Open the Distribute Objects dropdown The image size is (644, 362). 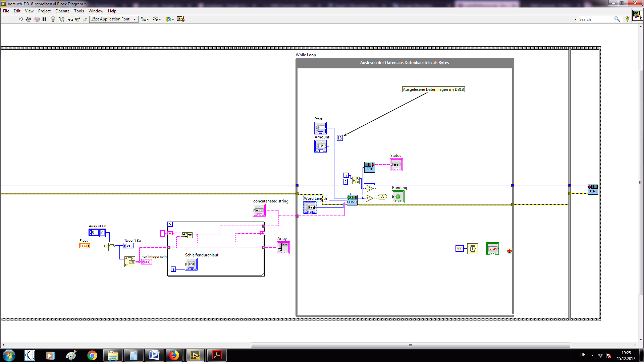(x=157, y=19)
